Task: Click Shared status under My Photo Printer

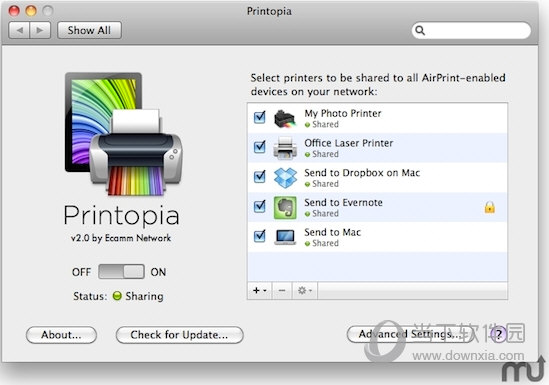Action: click(x=325, y=124)
